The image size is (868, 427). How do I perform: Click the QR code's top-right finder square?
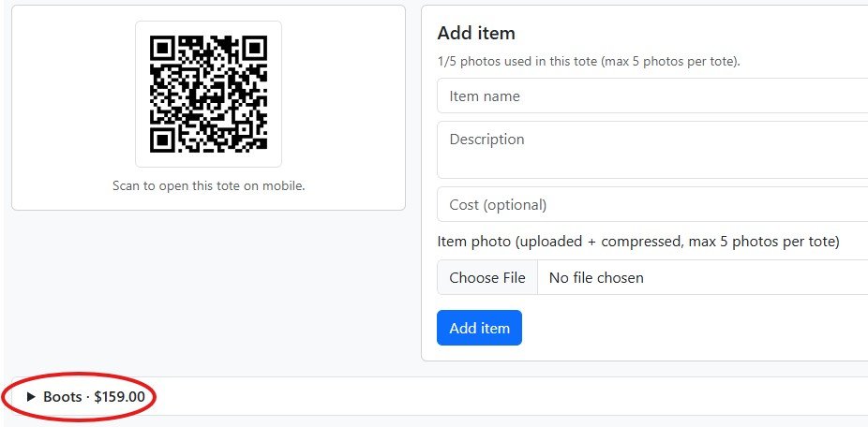pyautogui.click(x=254, y=48)
